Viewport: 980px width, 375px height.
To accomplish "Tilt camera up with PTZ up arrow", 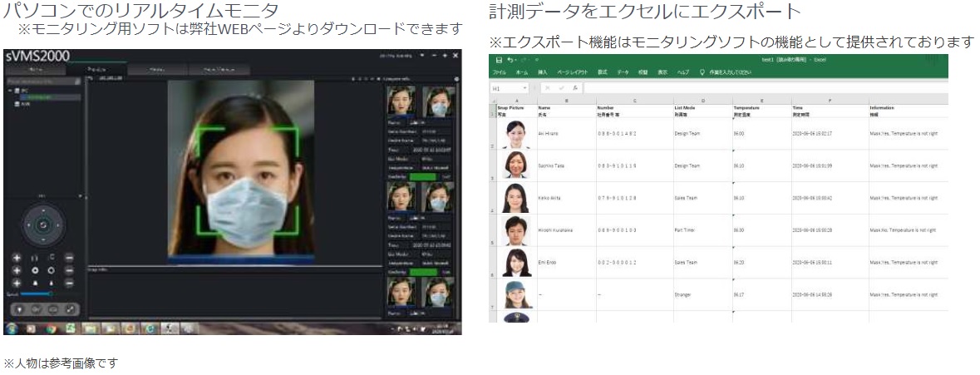I will click(42, 210).
